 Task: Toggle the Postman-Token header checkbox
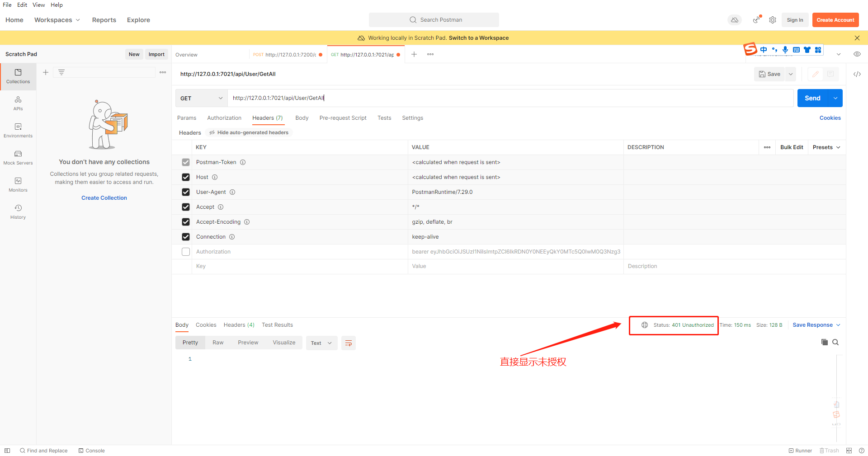click(x=186, y=162)
